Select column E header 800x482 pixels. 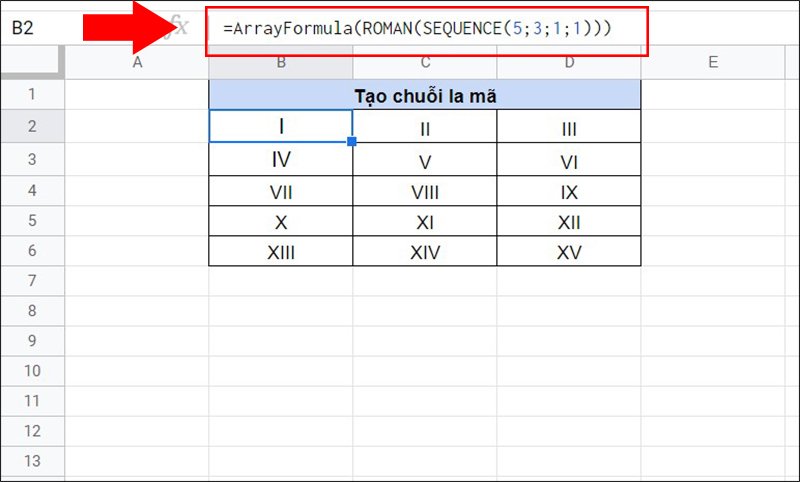point(713,62)
